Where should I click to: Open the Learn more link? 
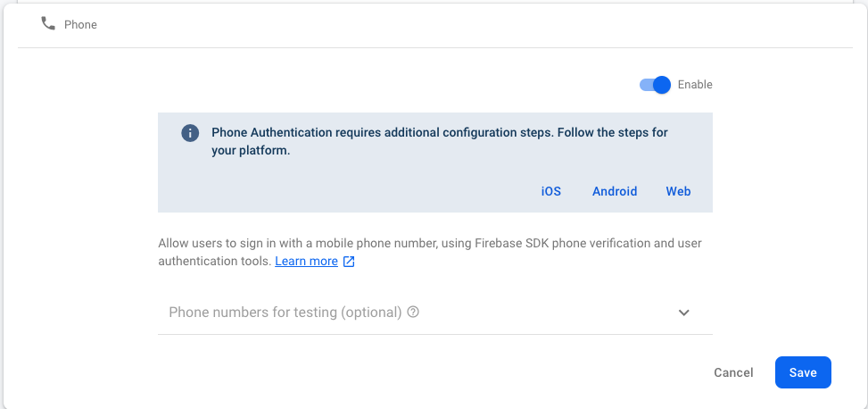click(306, 262)
